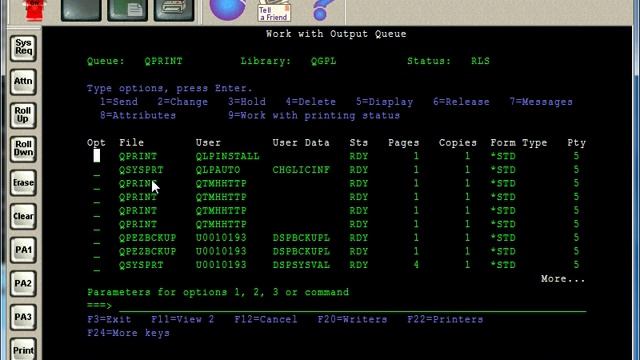Click the Roll Dwn keypad button

(x=23, y=149)
